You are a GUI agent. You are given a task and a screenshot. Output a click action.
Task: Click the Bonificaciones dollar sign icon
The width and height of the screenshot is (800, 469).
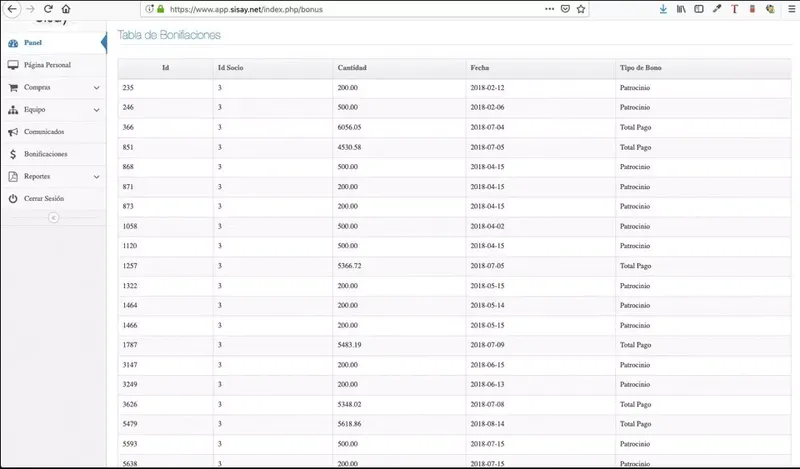(x=13, y=154)
